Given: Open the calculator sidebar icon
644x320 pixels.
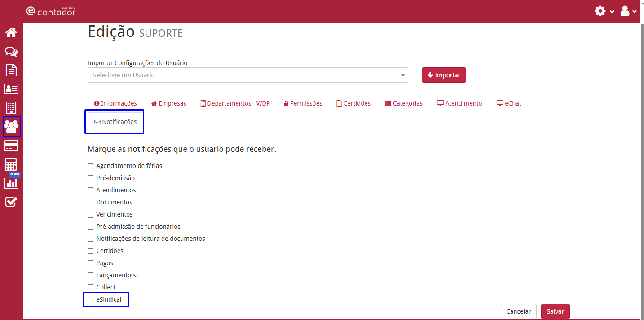Looking at the screenshot, I should 11,164.
